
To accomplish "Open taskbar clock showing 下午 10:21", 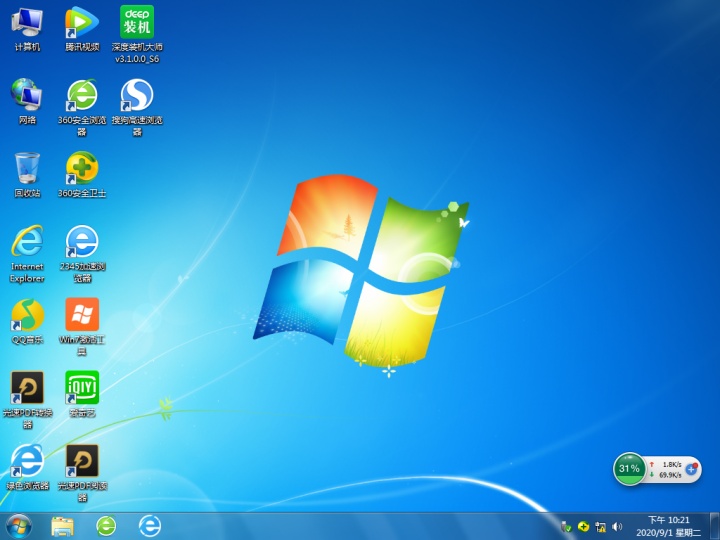I will (669, 526).
